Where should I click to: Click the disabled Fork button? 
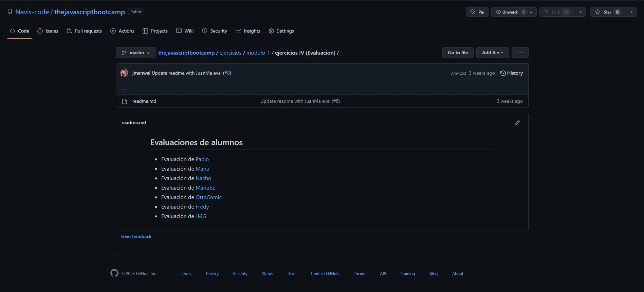[x=557, y=12]
